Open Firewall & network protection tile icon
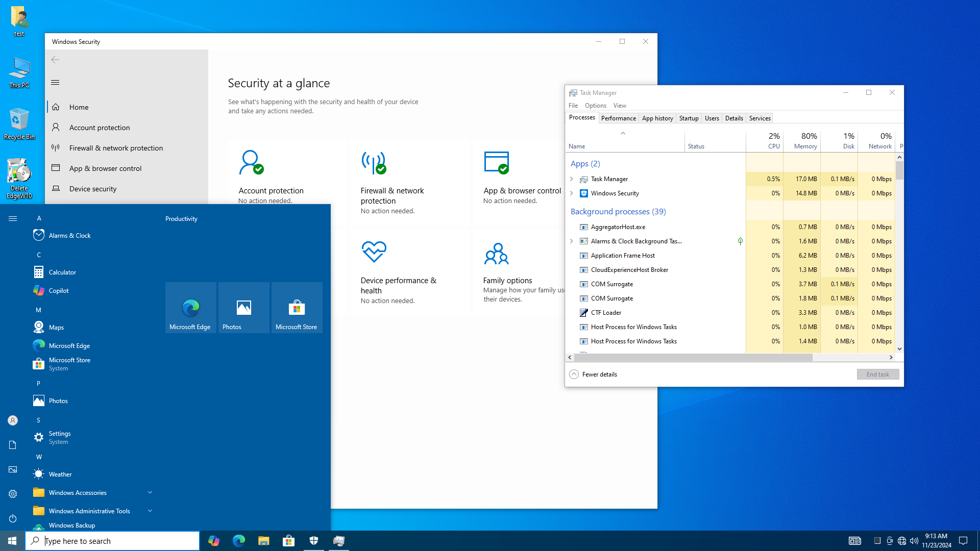 [374, 162]
